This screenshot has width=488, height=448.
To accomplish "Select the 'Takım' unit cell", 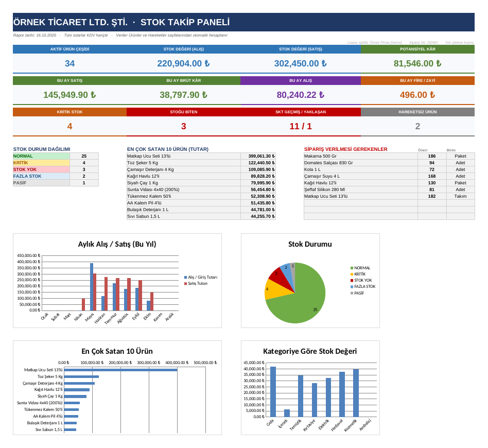I will point(460,196).
